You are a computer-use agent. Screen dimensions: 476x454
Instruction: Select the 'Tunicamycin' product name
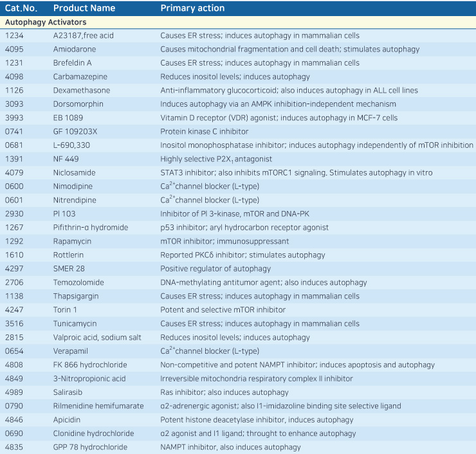tap(75, 323)
